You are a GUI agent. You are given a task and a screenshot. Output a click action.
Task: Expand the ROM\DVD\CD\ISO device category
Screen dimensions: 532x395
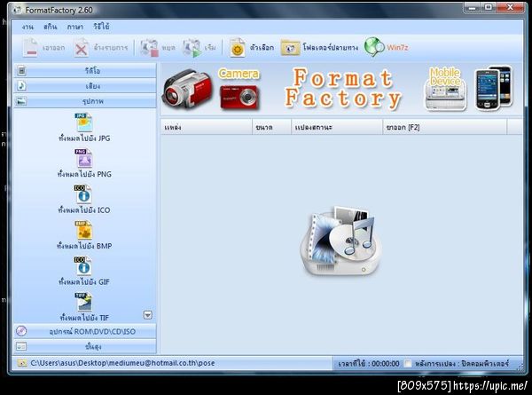85,331
